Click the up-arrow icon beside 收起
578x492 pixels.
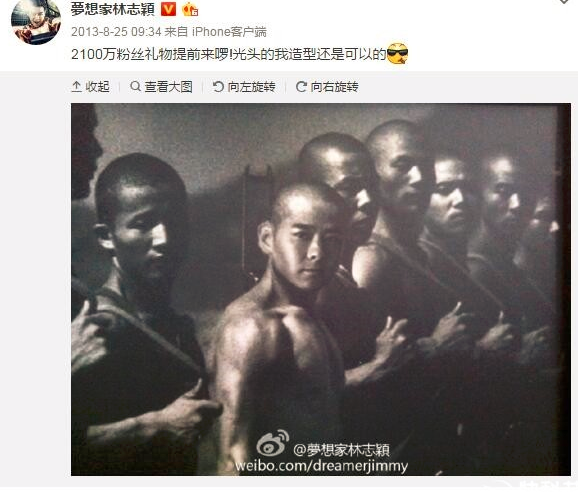76,87
